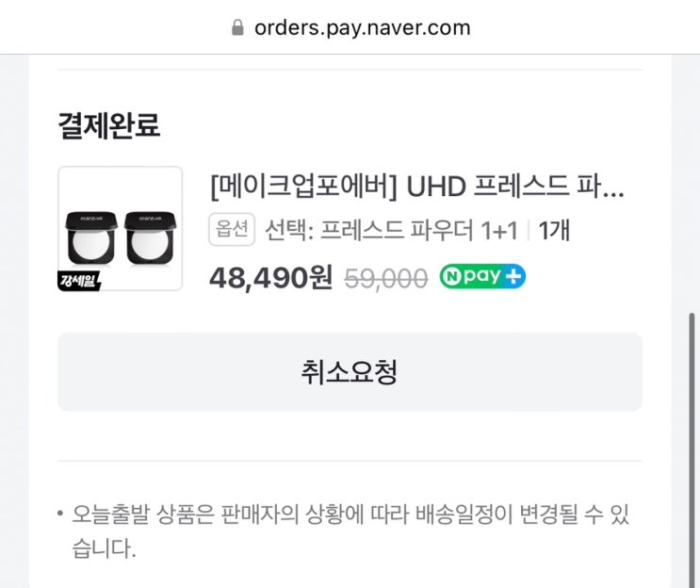Click the 선택: 프레스드 파우더 1+1 option text
This screenshot has height=588, width=700.
[392, 230]
